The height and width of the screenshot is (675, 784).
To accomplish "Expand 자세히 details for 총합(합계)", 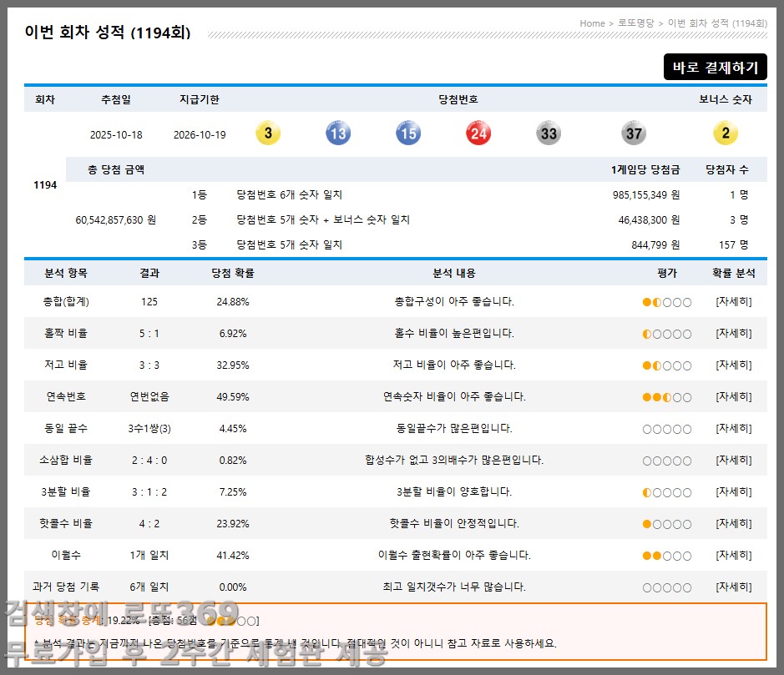I will tap(734, 301).
